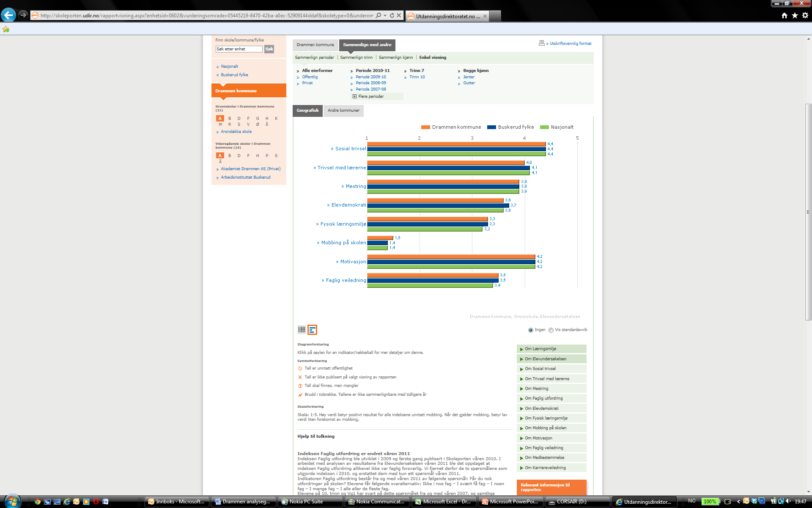Click printer icon beside Utskriftsvennlig format
This screenshot has width=812, height=508.
(541, 43)
